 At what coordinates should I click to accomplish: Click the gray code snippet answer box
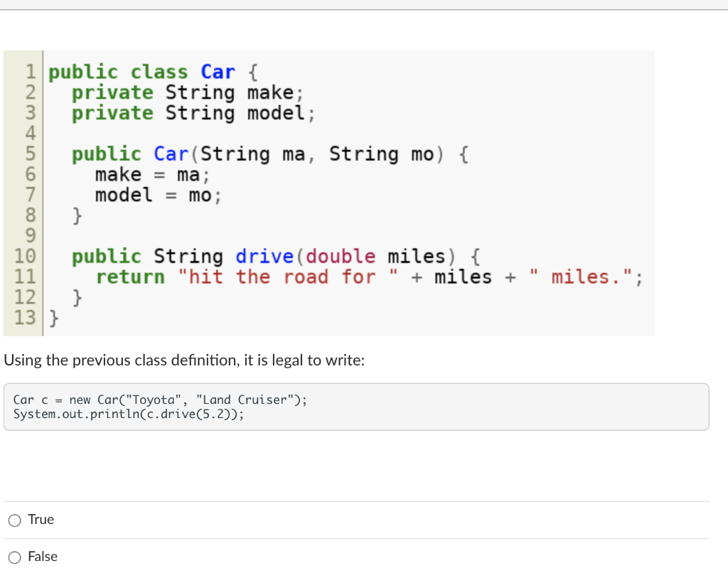(355, 407)
